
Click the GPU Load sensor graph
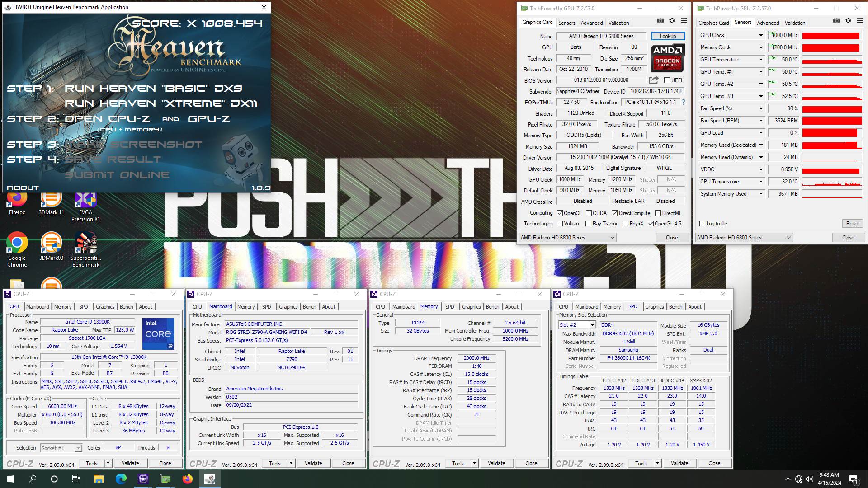[832, 133]
